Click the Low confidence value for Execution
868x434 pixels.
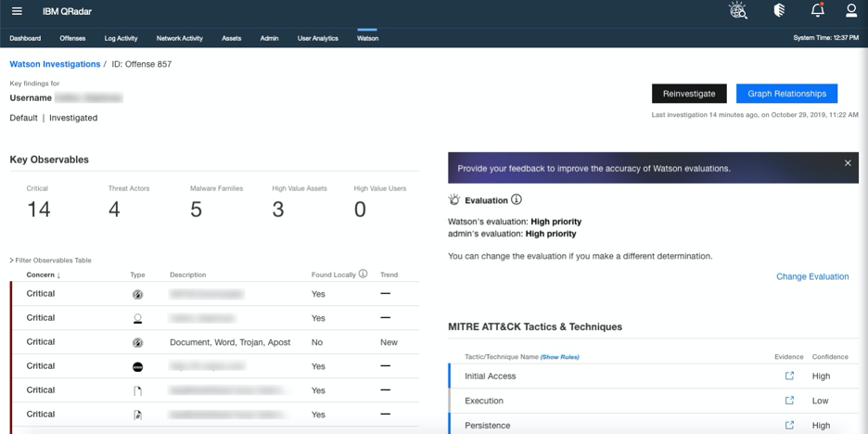click(820, 401)
